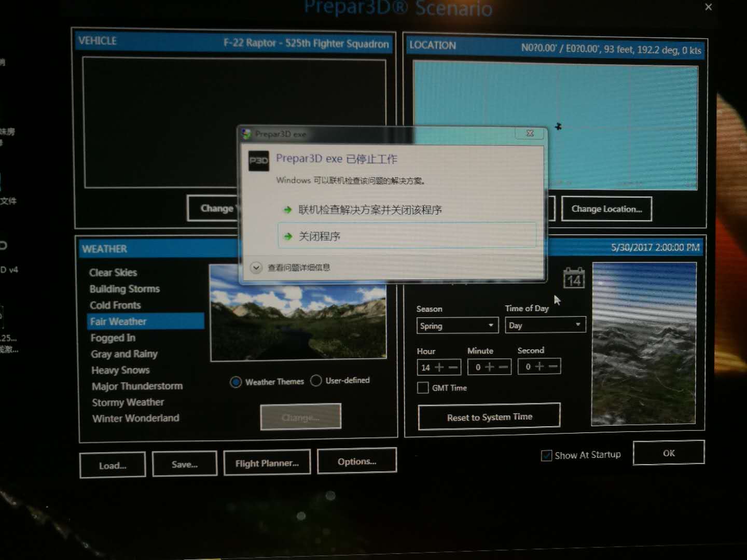Click the location coordinates text
Viewport: 747px width, 560px height.
click(611, 49)
